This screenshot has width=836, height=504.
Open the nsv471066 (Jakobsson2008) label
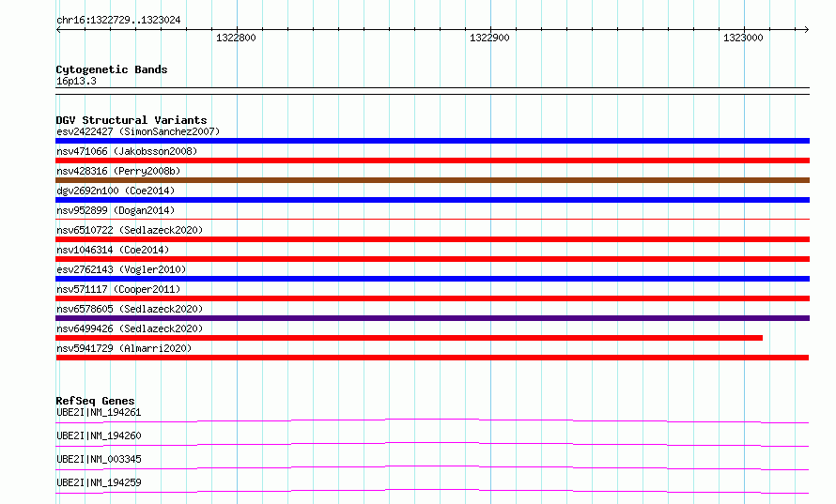[x=127, y=151]
